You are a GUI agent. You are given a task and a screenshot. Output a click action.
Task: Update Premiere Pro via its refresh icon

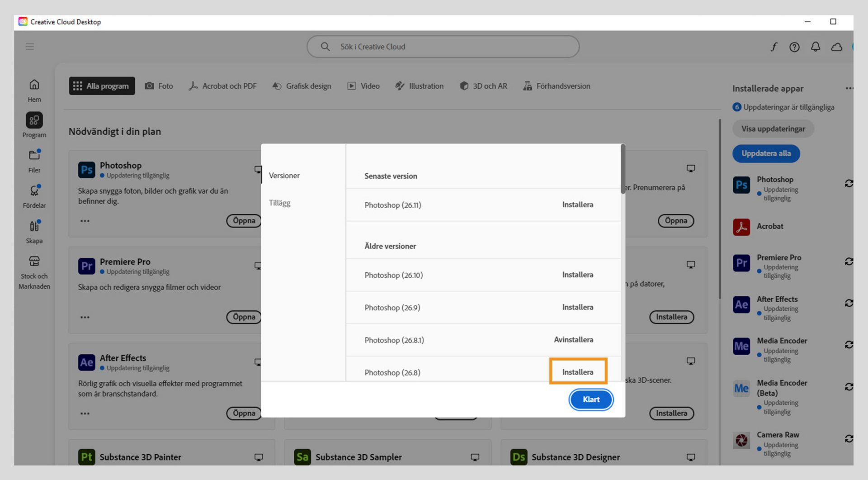tap(849, 261)
